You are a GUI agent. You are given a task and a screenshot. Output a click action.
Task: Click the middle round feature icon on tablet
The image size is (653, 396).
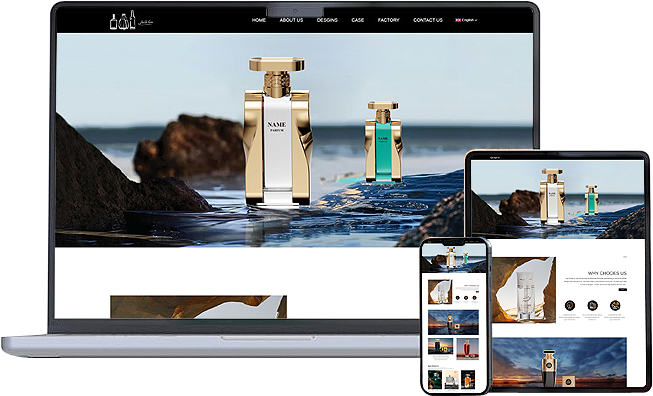[592, 305]
